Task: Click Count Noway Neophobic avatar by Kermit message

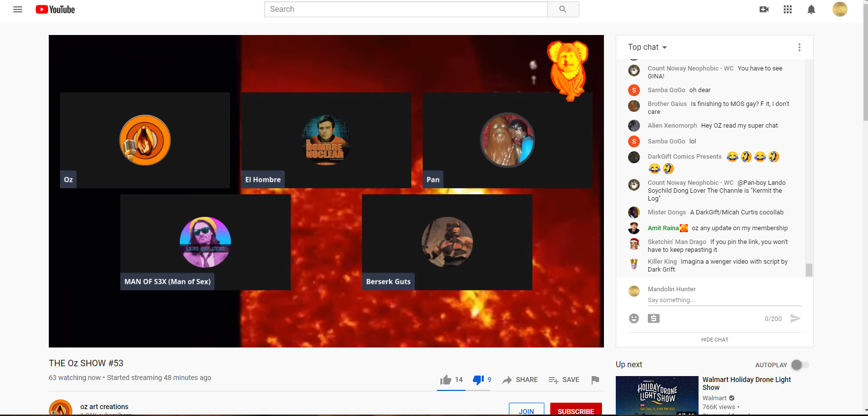Action: (634, 185)
